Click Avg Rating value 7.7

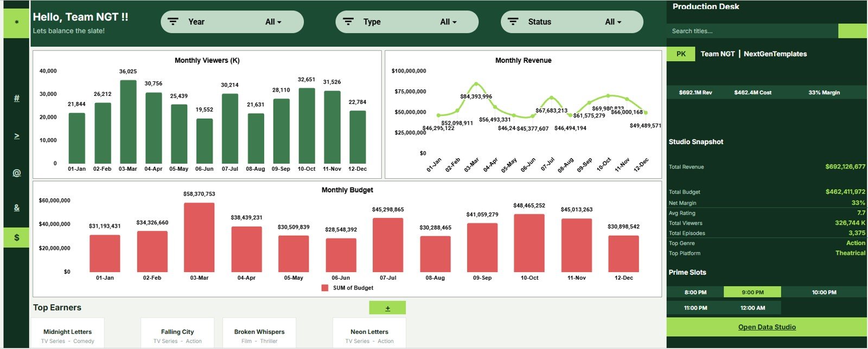tap(861, 213)
